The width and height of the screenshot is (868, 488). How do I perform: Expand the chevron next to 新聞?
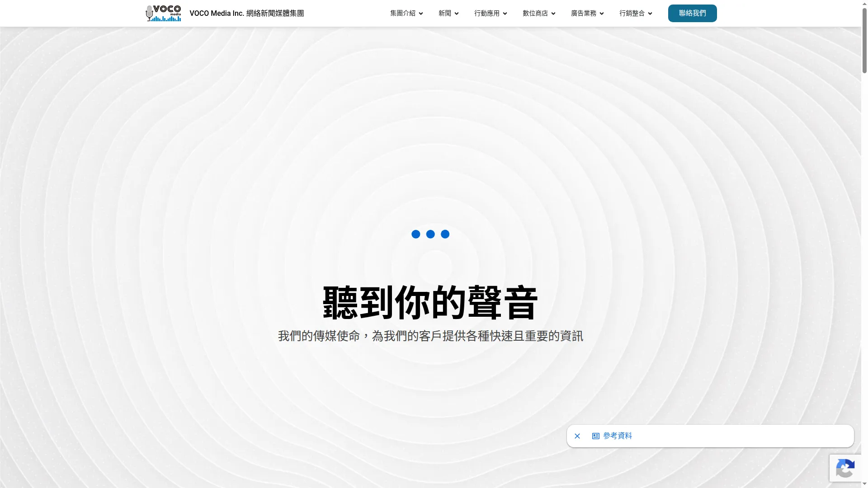point(457,14)
